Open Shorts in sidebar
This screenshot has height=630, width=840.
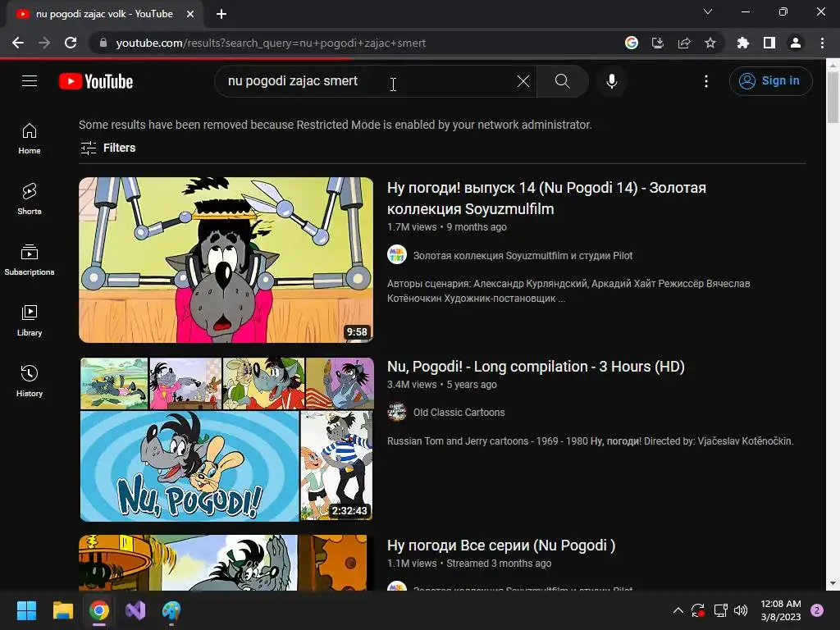pos(30,199)
